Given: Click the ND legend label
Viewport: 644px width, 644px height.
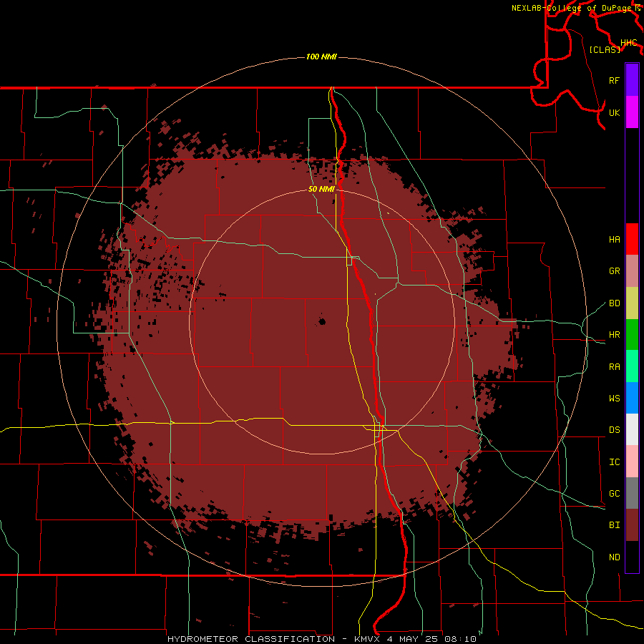Looking at the screenshot, I should point(614,557).
